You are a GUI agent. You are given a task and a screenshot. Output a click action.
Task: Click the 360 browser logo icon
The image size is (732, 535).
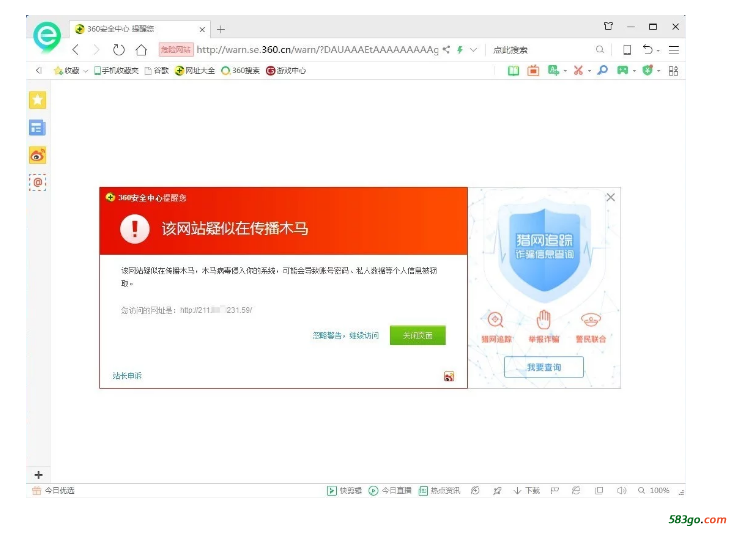click(x=47, y=36)
